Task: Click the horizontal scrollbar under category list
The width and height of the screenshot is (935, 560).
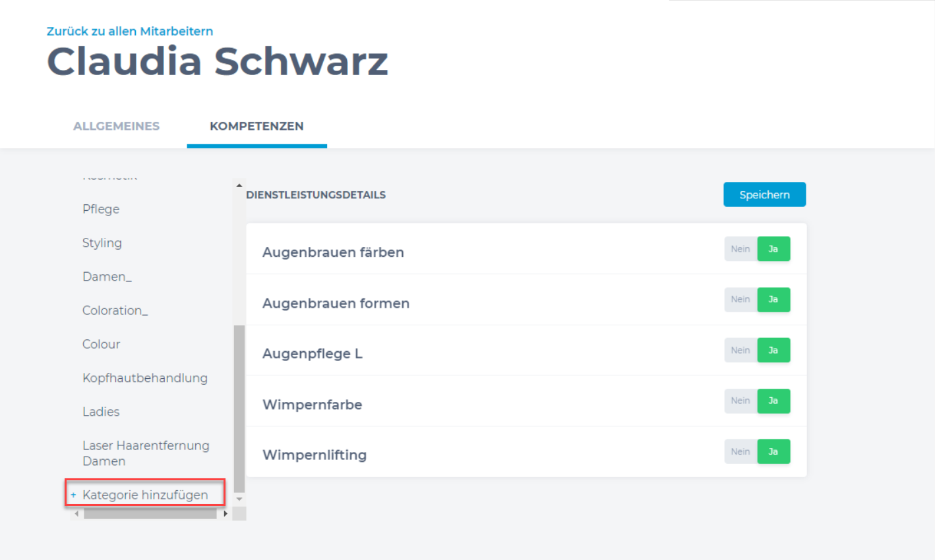Action: click(x=150, y=514)
